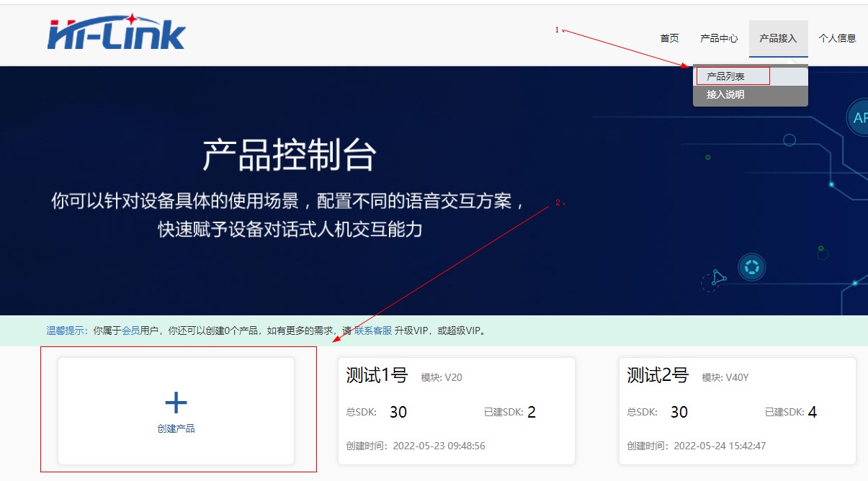Expand the 产品接入 dropdown menu

click(778, 38)
